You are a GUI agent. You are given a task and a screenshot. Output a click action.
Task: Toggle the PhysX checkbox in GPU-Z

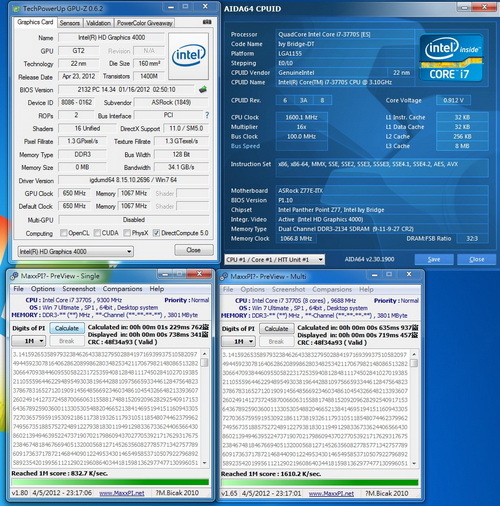pyautogui.click(x=127, y=233)
